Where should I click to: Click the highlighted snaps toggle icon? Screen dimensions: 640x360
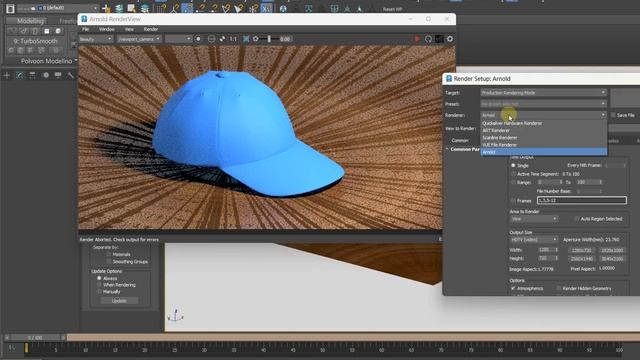(x=187, y=8)
